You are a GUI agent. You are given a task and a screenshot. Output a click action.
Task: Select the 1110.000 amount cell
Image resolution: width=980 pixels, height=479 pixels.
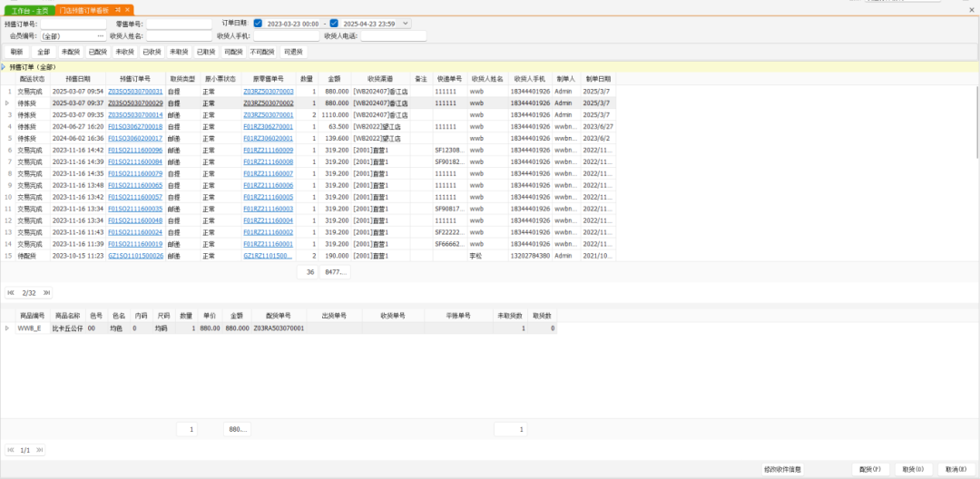[x=334, y=115]
